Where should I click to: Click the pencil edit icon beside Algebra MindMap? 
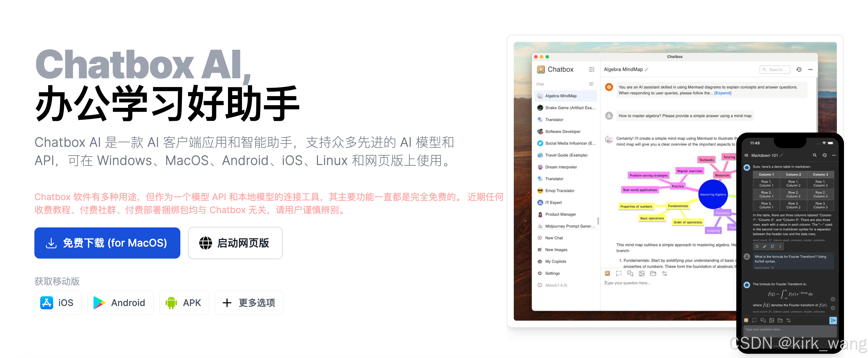pos(646,70)
